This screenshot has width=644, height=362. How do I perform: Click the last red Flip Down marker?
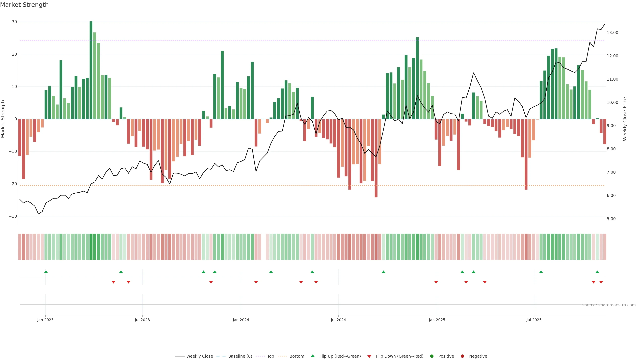(601, 282)
